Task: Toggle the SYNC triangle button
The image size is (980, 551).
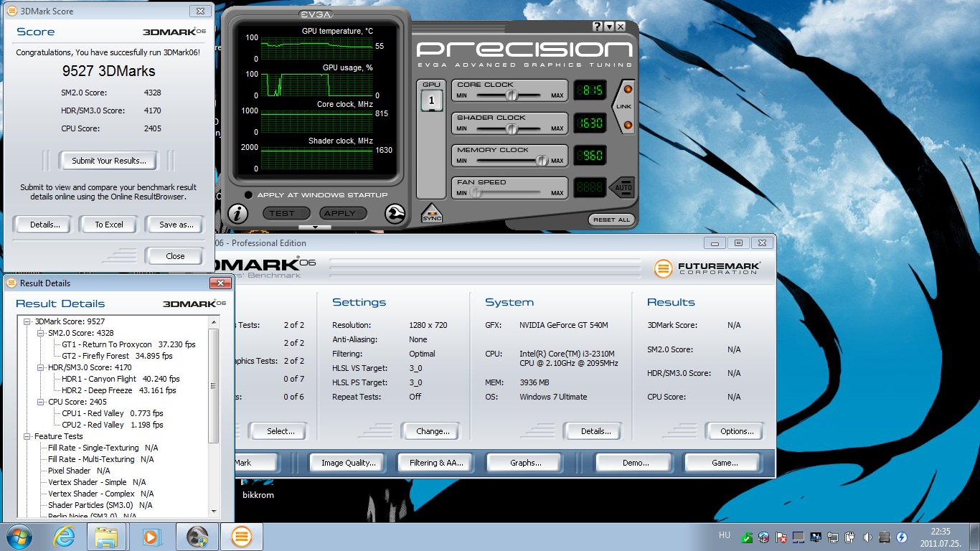Action: [x=432, y=213]
